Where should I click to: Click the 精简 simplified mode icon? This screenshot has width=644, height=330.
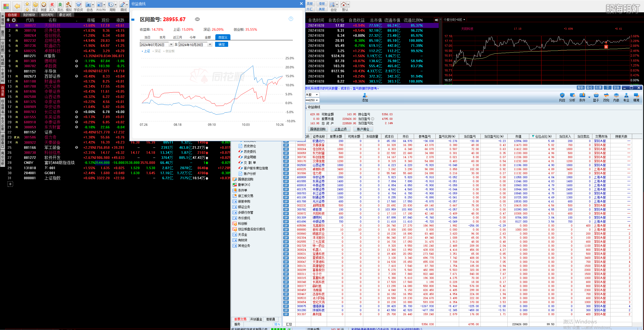(636, 95)
